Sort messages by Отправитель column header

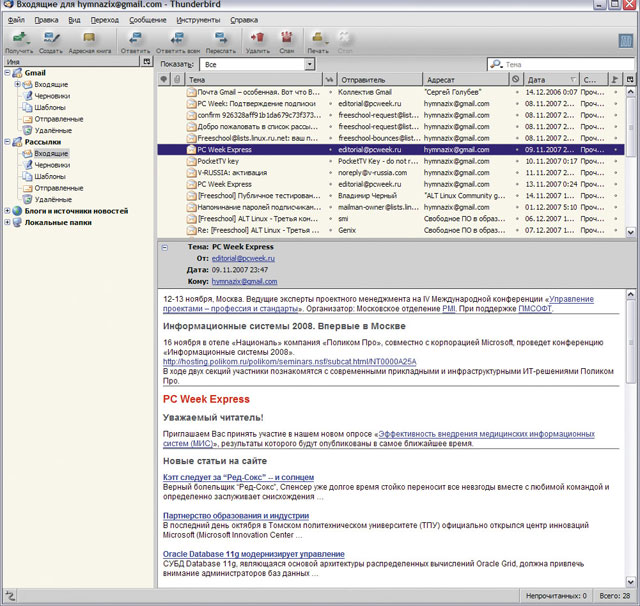379,79
